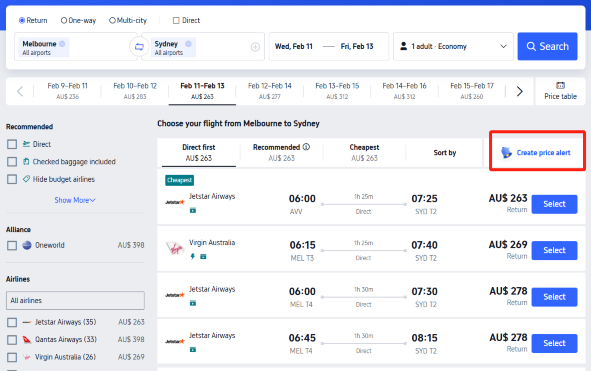Remove Melbourne origin chip
This screenshot has height=371, width=591.
tap(62, 44)
